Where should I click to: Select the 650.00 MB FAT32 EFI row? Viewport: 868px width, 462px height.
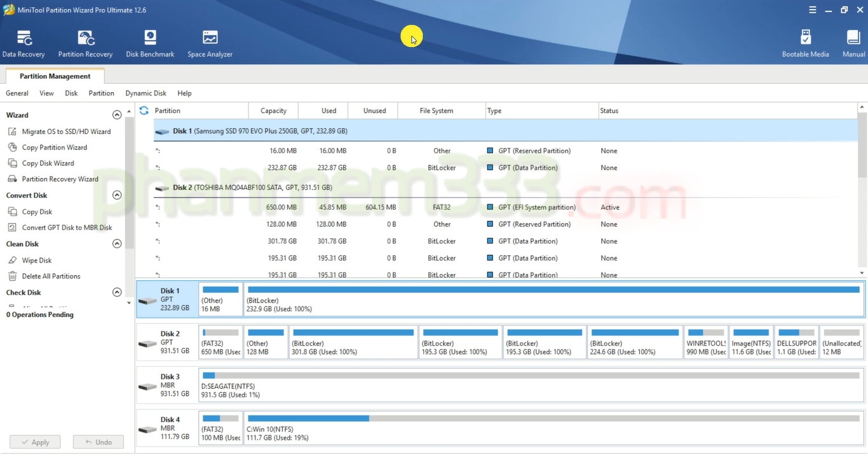505,207
